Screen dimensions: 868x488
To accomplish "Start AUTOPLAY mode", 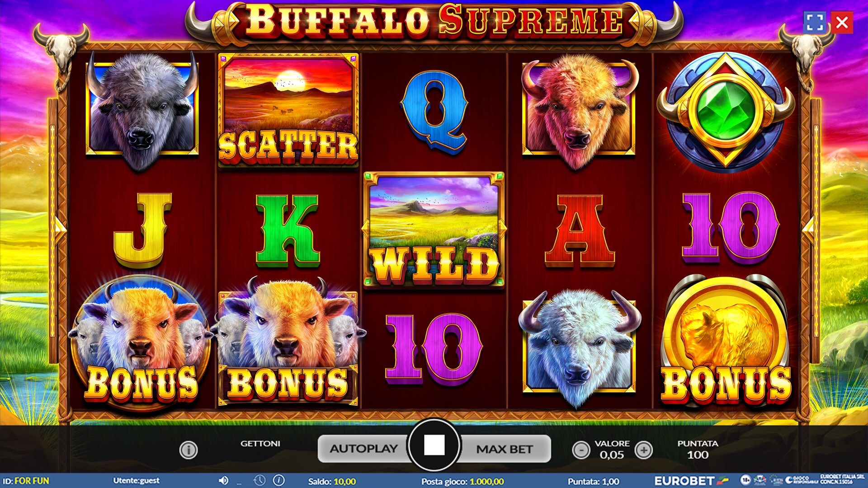I will click(364, 449).
